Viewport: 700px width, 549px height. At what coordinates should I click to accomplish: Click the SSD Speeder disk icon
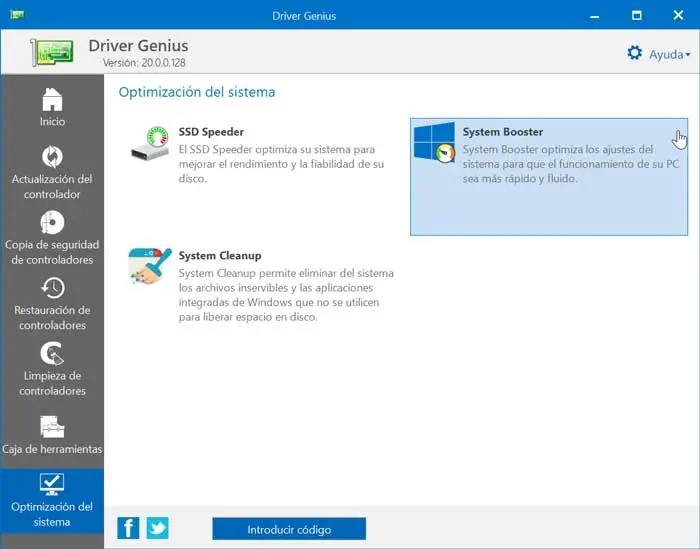(x=151, y=144)
